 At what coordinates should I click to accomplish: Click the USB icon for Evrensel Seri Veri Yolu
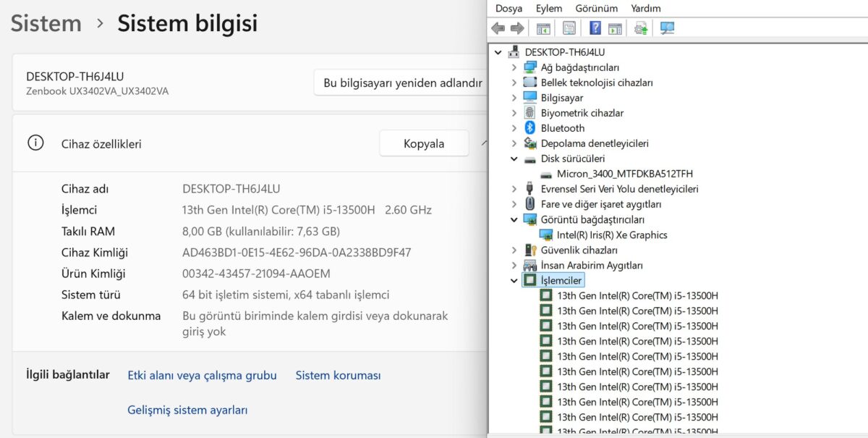click(x=530, y=189)
